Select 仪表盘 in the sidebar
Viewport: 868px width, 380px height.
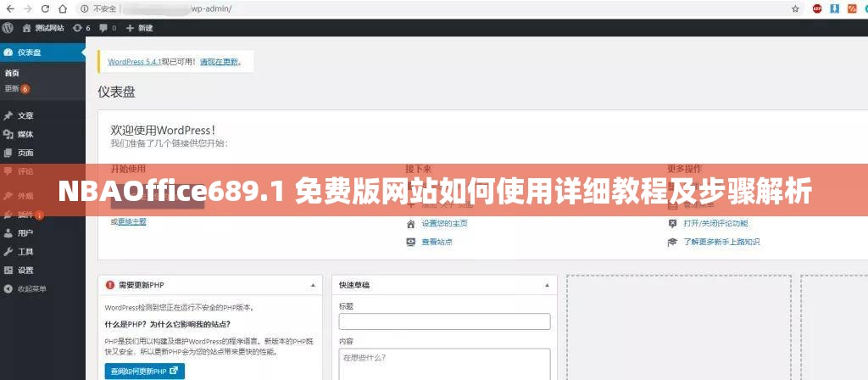tap(42, 53)
